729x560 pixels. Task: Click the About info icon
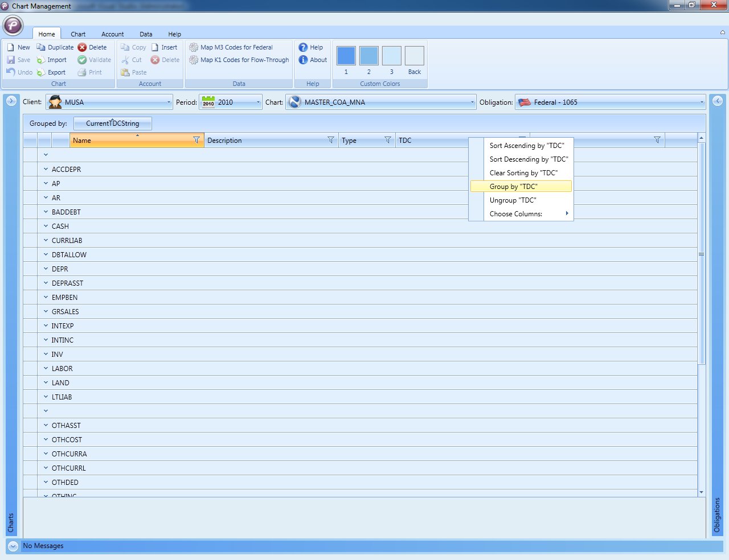click(x=303, y=60)
